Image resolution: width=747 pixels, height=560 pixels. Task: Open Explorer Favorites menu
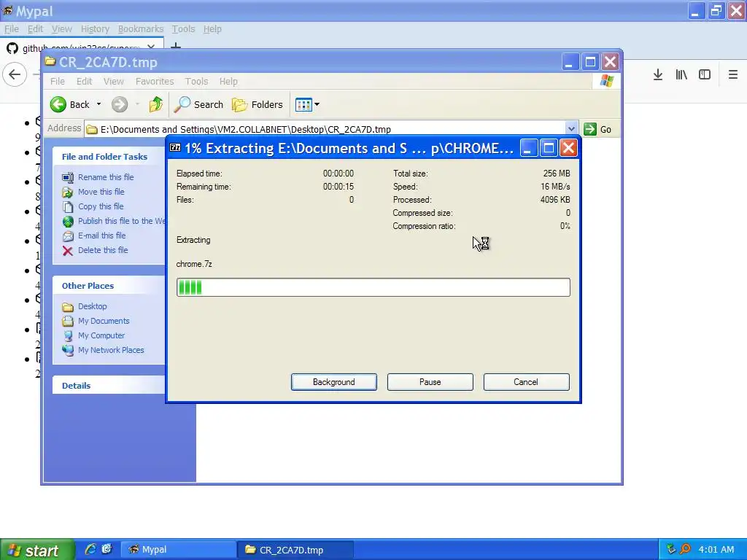pyautogui.click(x=155, y=81)
